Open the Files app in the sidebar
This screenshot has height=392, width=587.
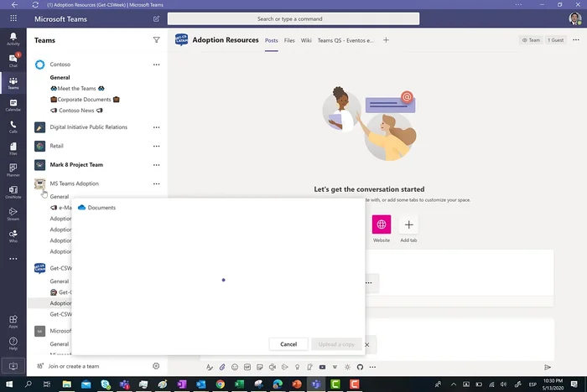(x=13, y=148)
